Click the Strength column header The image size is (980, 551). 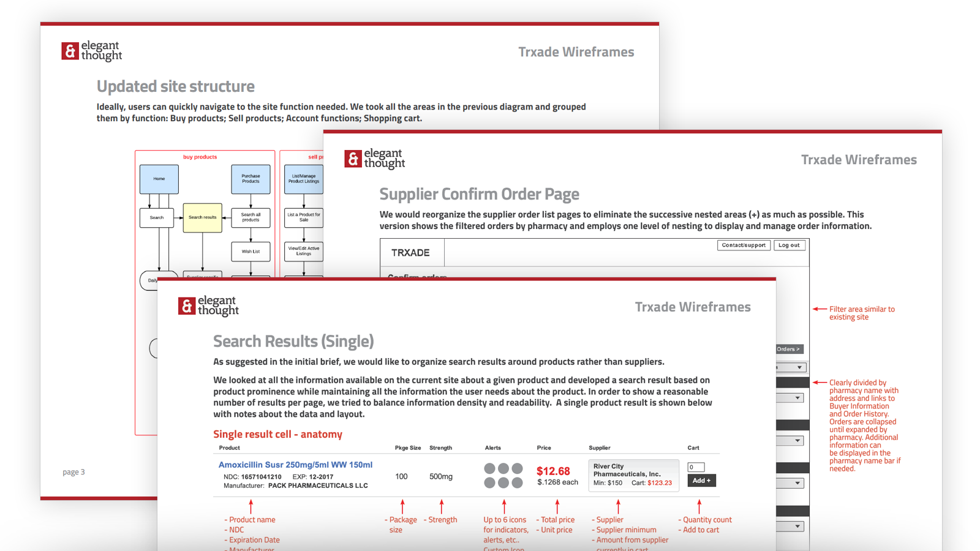[441, 448]
